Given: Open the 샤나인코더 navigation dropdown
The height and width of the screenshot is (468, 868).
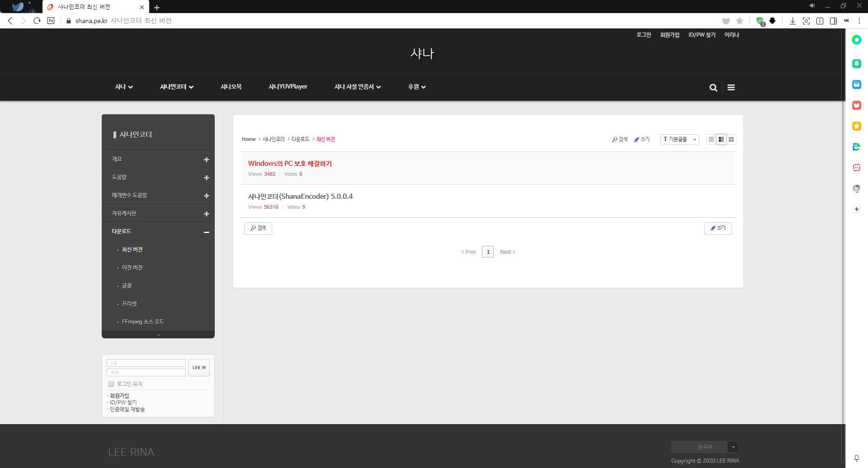Looking at the screenshot, I should pyautogui.click(x=176, y=87).
